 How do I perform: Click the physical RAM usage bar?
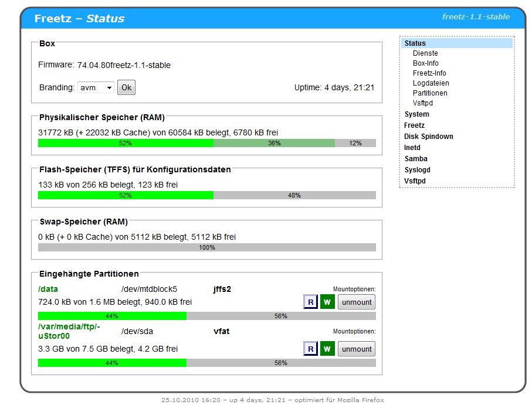tap(206, 143)
